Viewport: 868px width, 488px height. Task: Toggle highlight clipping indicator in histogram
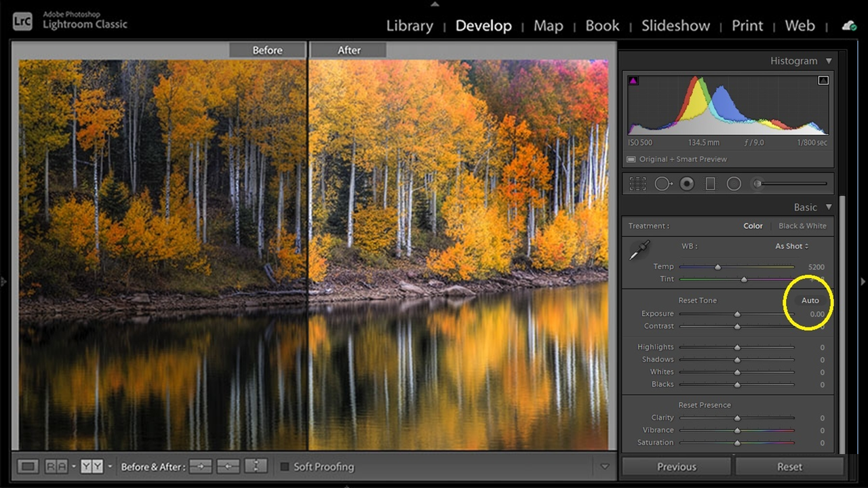[x=823, y=81]
